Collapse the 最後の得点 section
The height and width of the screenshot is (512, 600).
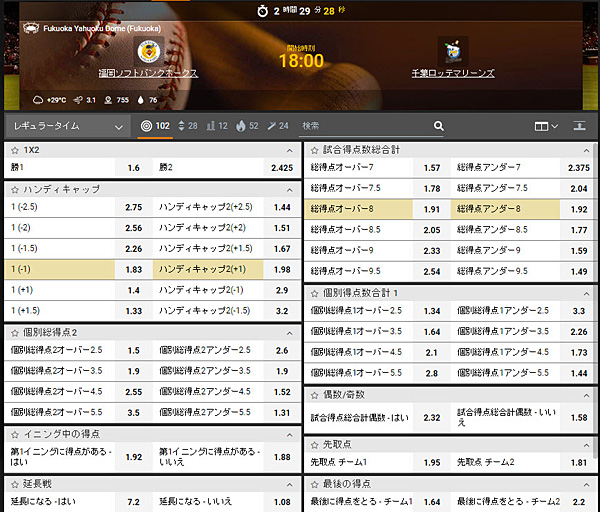pos(586,485)
